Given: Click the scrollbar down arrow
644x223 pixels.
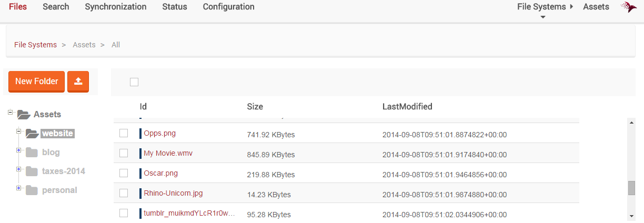Looking at the screenshot, I should [631, 216].
